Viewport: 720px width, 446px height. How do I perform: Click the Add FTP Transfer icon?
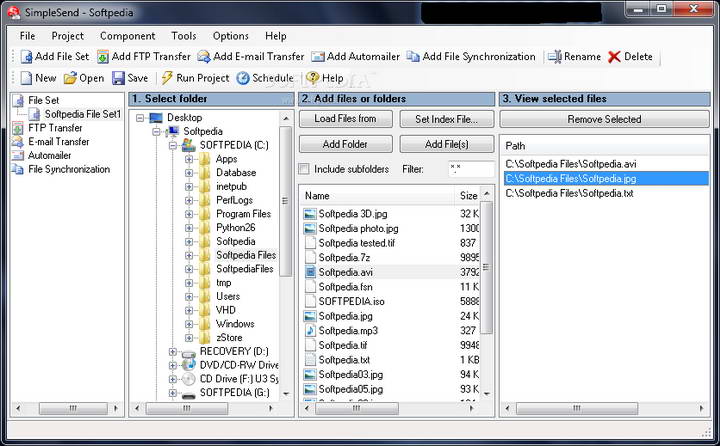tap(103, 57)
